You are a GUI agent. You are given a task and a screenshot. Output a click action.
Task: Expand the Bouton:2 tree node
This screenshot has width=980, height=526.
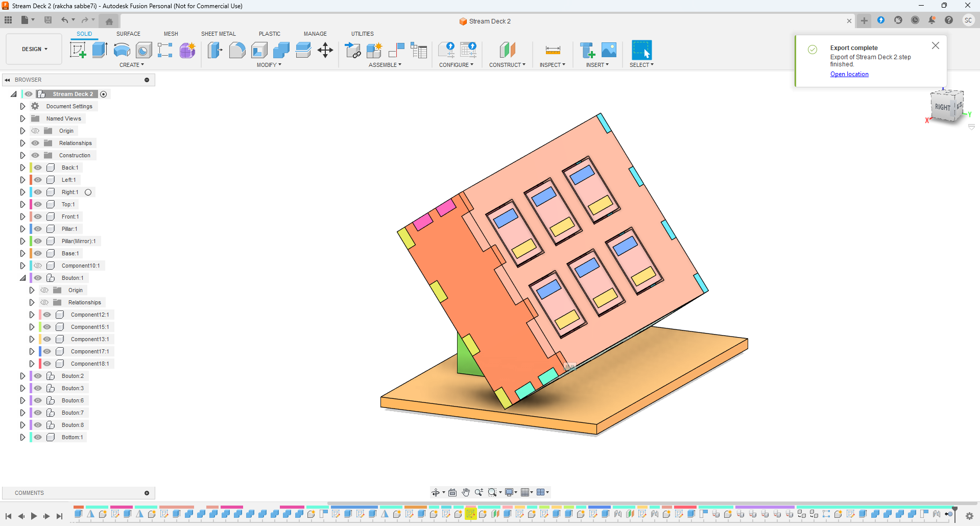(22, 376)
